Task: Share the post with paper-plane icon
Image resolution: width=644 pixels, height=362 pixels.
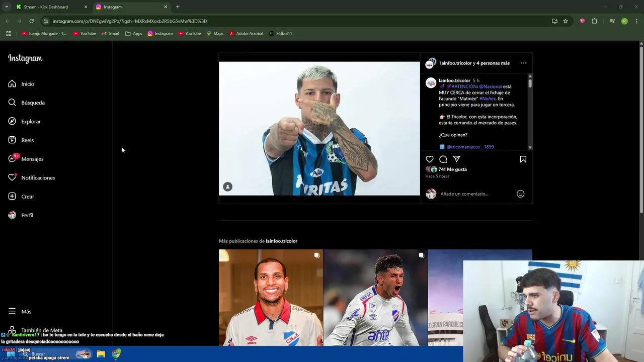Action: pos(456,159)
